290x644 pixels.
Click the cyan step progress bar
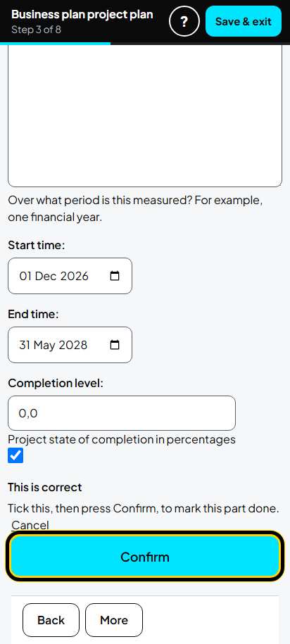(x=55, y=43)
